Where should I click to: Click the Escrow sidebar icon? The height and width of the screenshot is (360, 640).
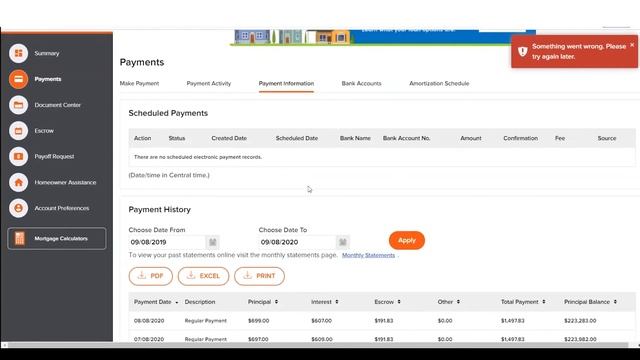click(x=18, y=131)
